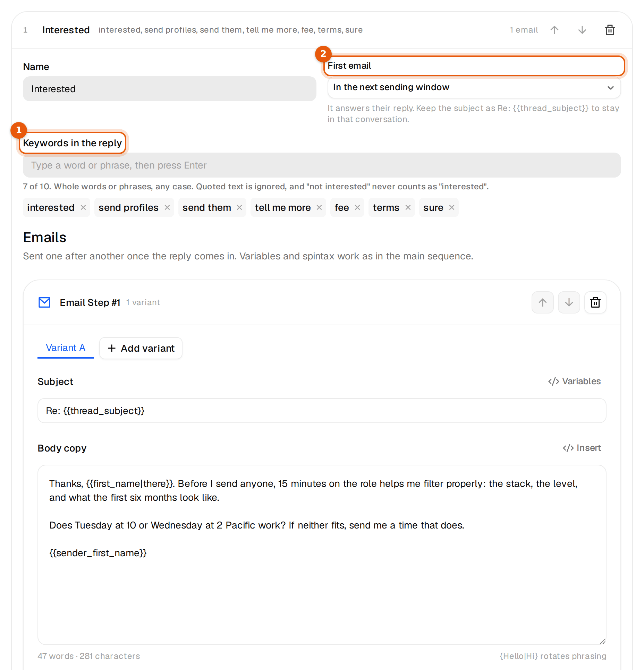Remove the 'send them' keyword chip
Viewport: 644px width, 670px height.
pos(239,207)
